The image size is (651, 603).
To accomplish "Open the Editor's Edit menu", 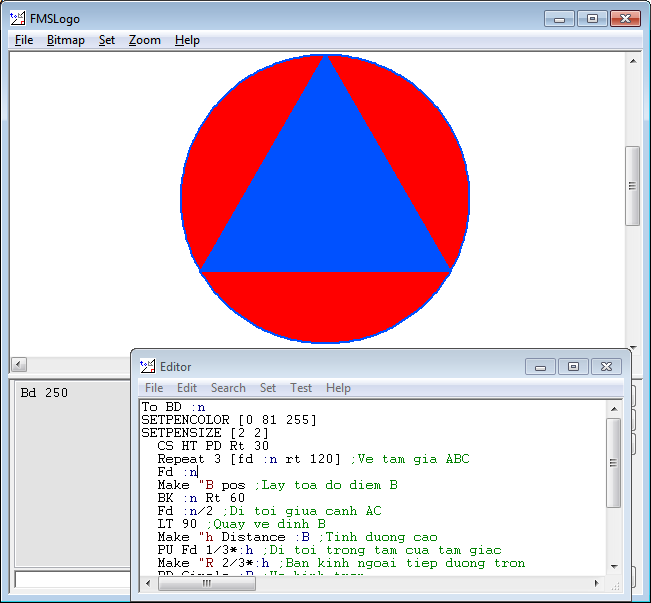I will 187,388.
